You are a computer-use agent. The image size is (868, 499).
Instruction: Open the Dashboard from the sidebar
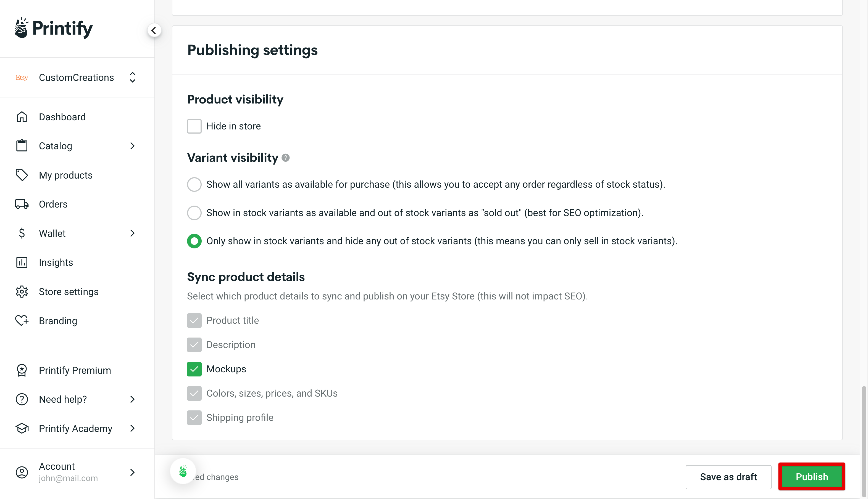(x=62, y=116)
